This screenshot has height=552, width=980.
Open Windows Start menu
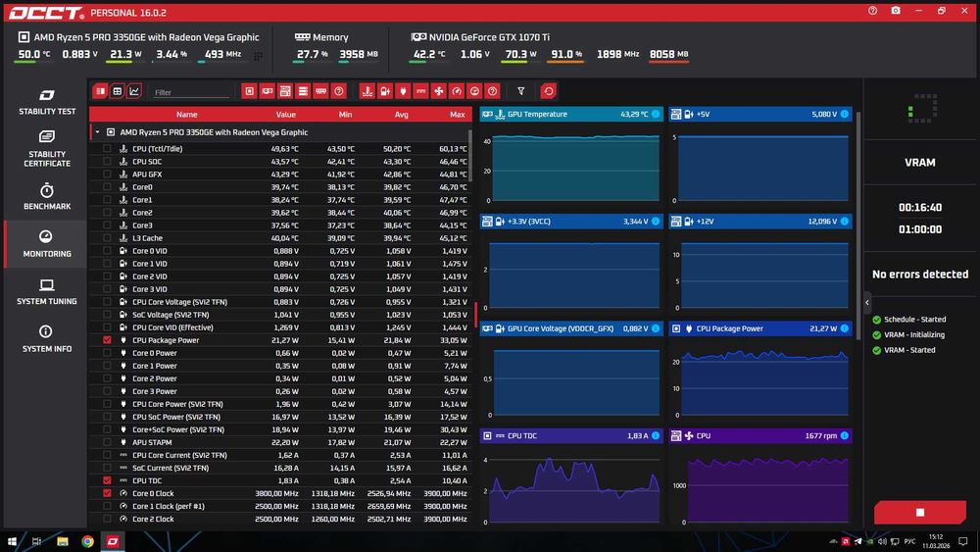pyautogui.click(x=12, y=541)
